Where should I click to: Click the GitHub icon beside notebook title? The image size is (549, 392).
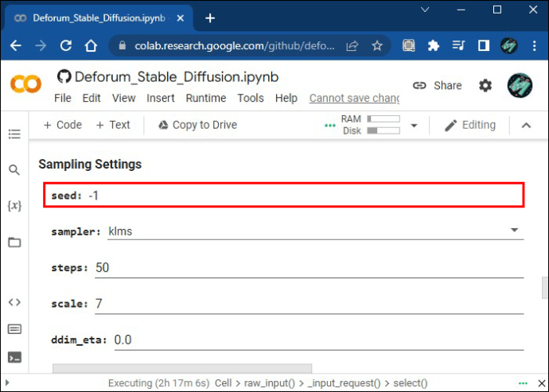64,76
